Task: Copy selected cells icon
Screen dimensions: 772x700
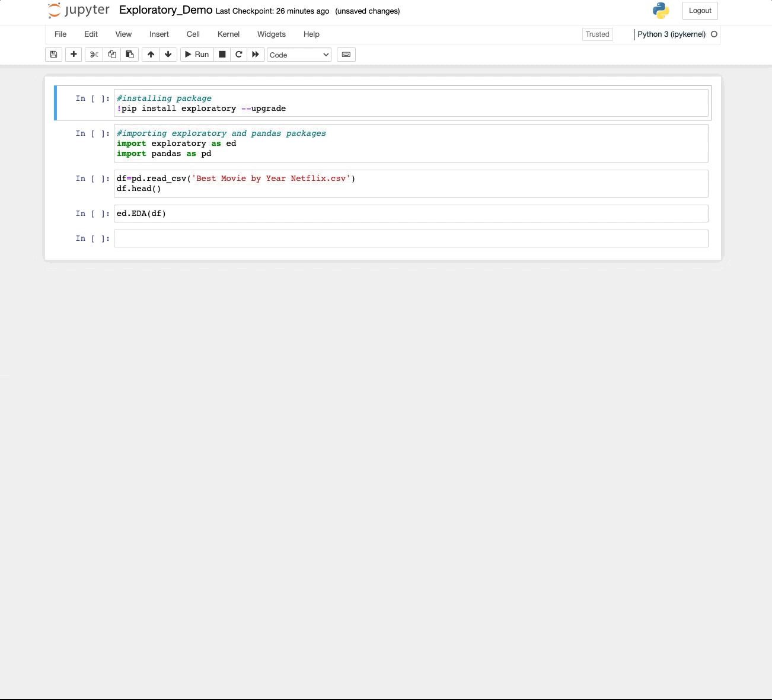Action: point(111,55)
